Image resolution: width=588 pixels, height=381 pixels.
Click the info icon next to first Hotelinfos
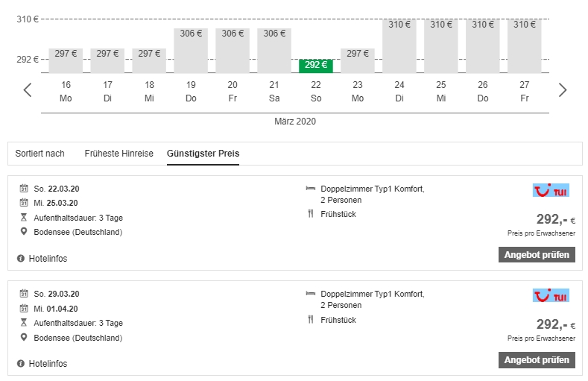[x=21, y=259]
